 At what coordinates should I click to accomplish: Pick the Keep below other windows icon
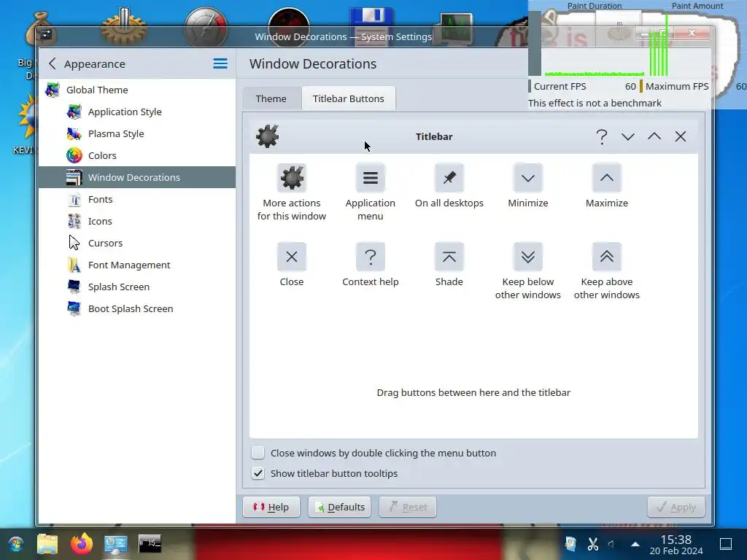pyautogui.click(x=528, y=257)
